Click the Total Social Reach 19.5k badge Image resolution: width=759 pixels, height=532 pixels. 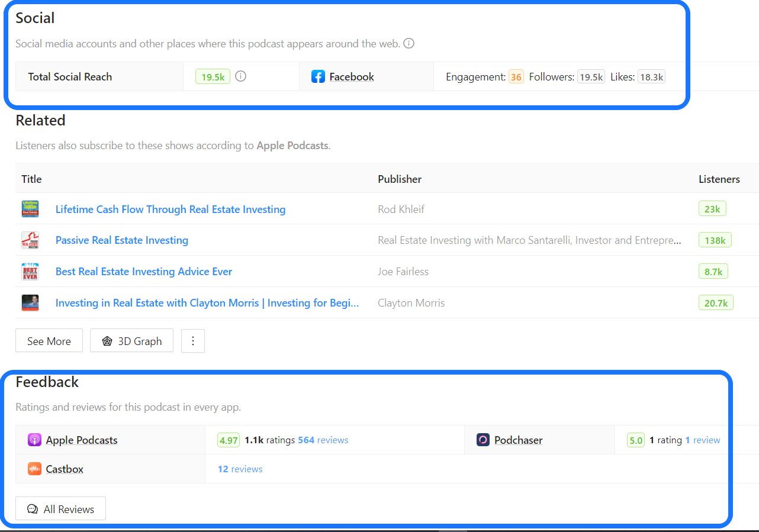pyautogui.click(x=213, y=77)
